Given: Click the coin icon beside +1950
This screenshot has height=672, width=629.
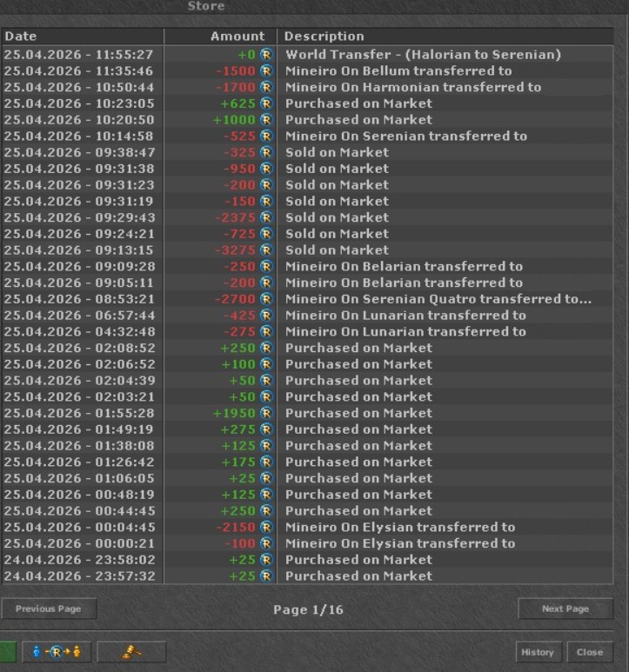Looking at the screenshot, I should coord(266,413).
